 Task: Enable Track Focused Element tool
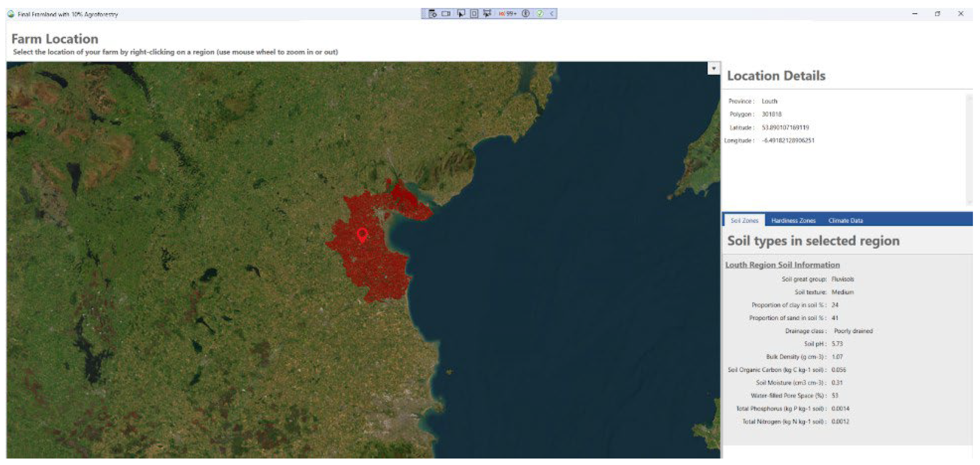[487, 14]
